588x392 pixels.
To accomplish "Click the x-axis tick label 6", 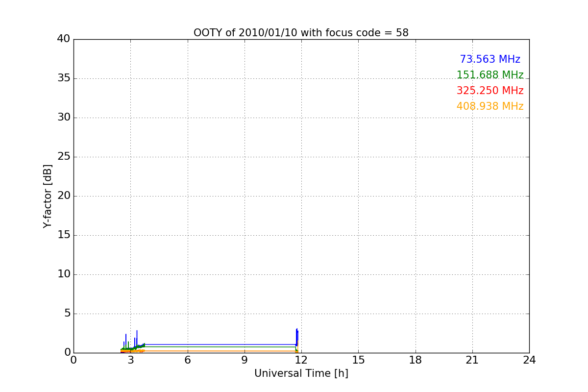I will (x=187, y=360).
